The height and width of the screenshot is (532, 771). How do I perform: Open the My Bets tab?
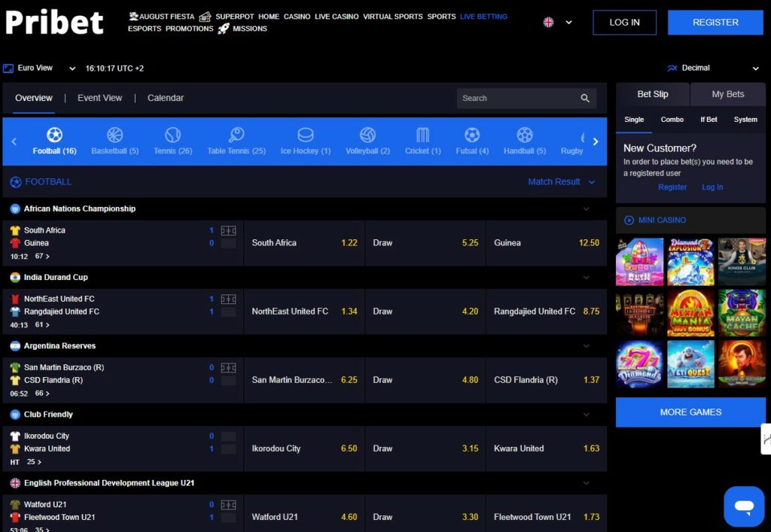tap(728, 94)
